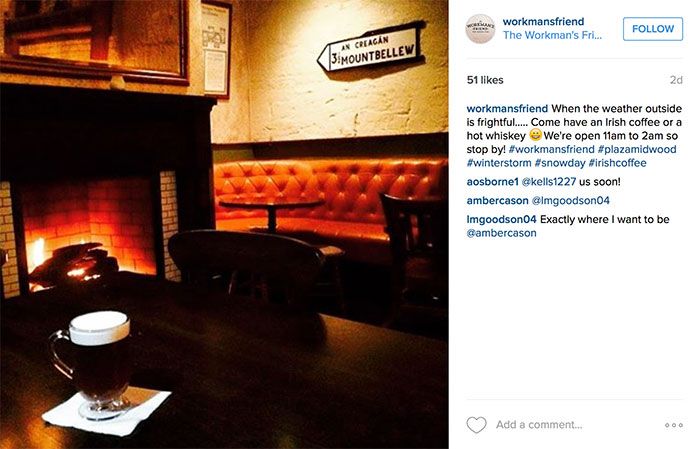Click the heart like icon
This screenshot has height=449, width=700.
click(x=476, y=424)
